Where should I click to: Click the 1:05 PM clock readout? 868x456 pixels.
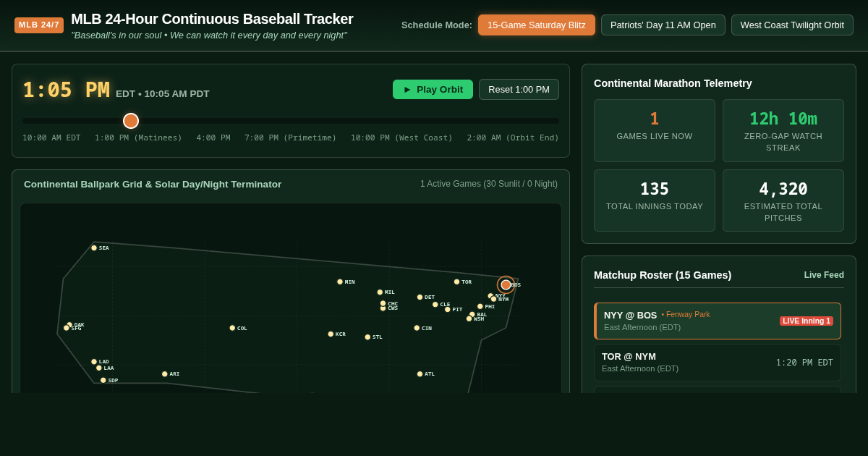[66, 90]
